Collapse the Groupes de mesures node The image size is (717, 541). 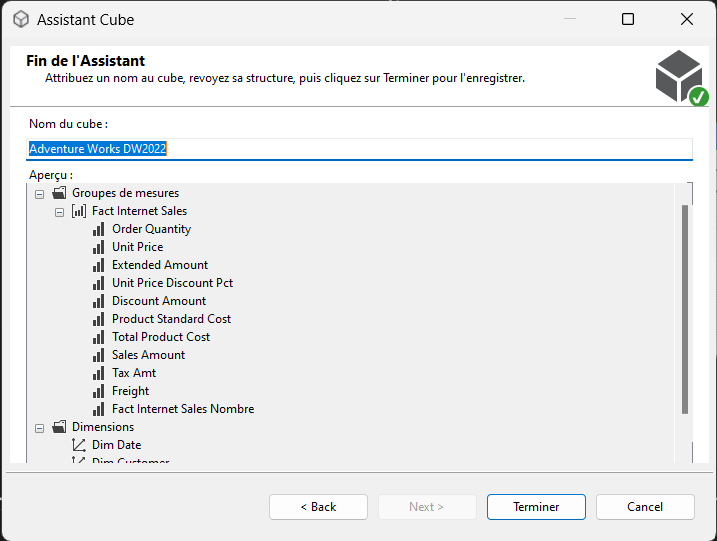click(40, 194)
